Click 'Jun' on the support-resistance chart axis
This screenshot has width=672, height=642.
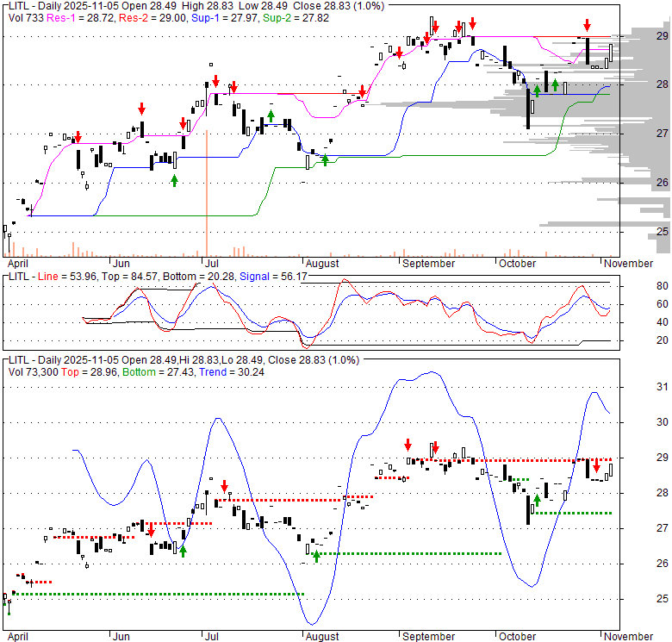coord(121,263)
